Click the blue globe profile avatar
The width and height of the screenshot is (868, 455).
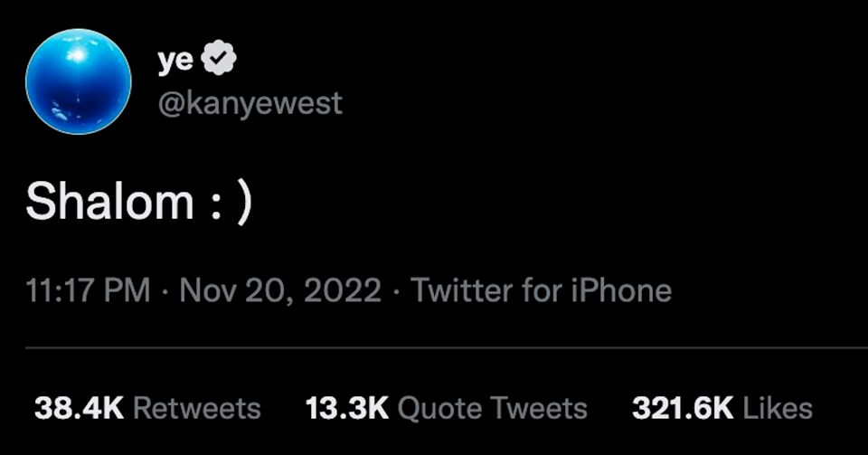79,81
